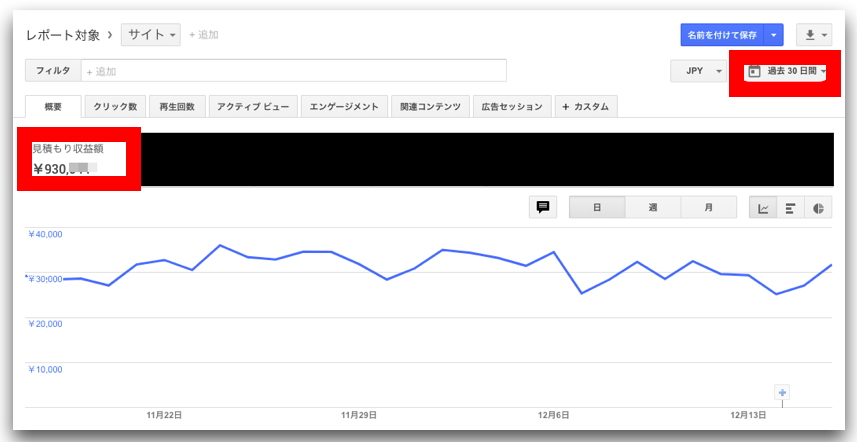
Task: Switch to line chart view icon
Action: click(x=764, y=208)
